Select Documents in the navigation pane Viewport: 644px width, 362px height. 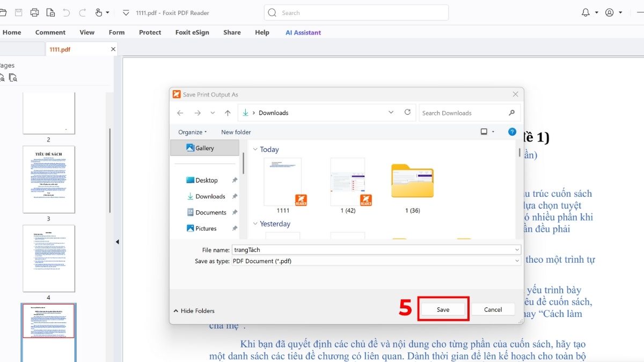[206, 212]
